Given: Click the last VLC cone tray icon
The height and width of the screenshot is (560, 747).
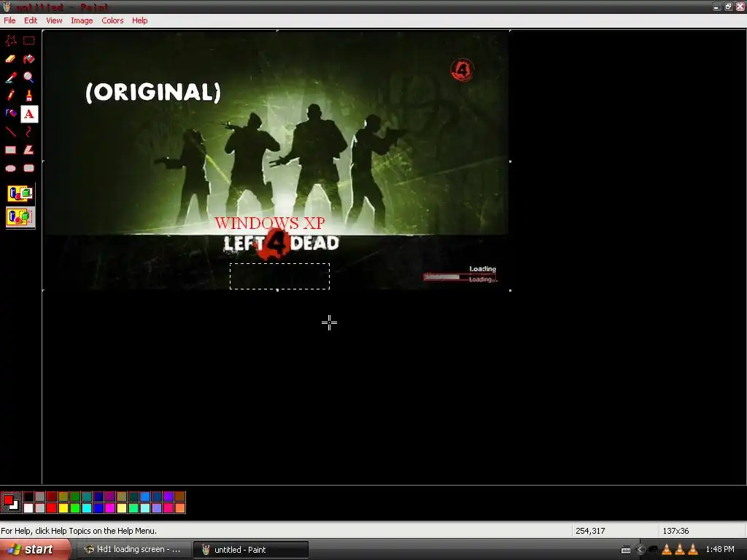Looking at the screenshot, I should [693, 550].
